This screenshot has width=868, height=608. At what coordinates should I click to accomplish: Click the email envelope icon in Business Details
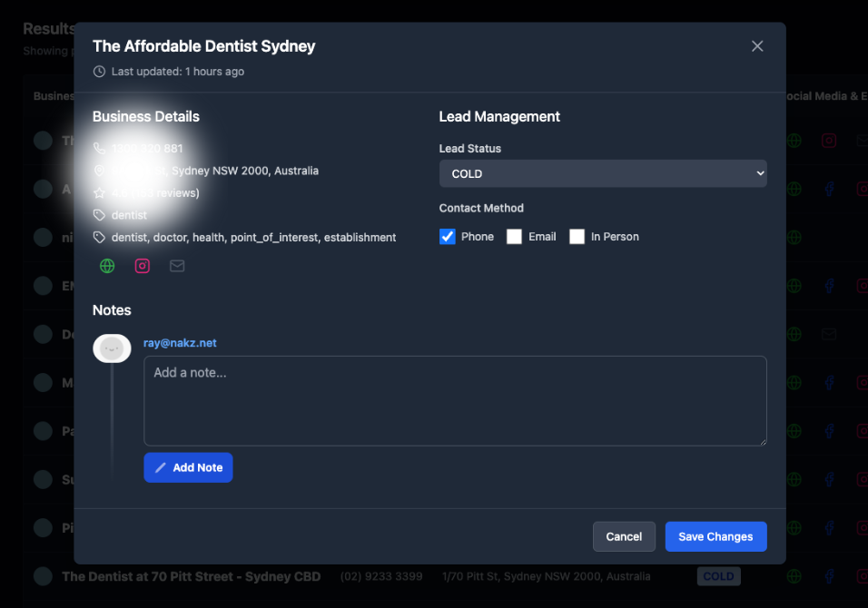click(177, 266)
